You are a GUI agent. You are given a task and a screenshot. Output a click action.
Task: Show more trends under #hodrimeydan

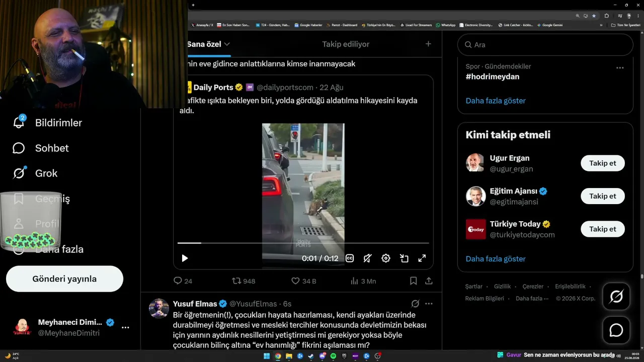click(496, 101)
